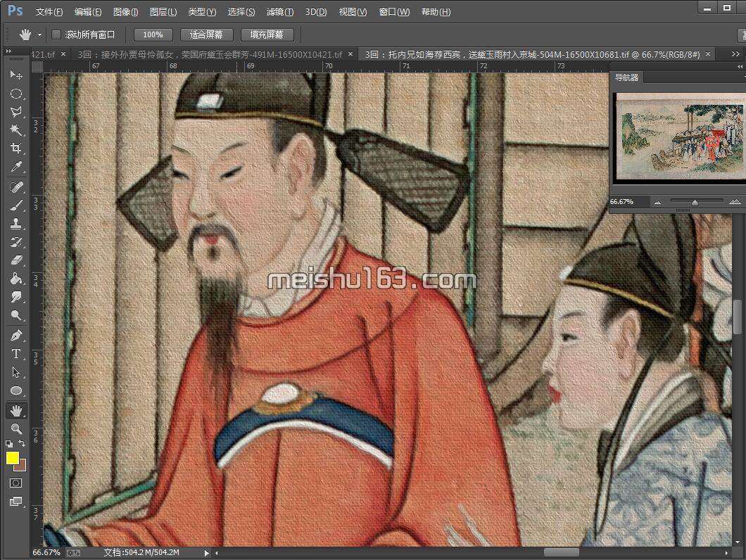Collapse the Navigator panel dock

tap(740, 67)
